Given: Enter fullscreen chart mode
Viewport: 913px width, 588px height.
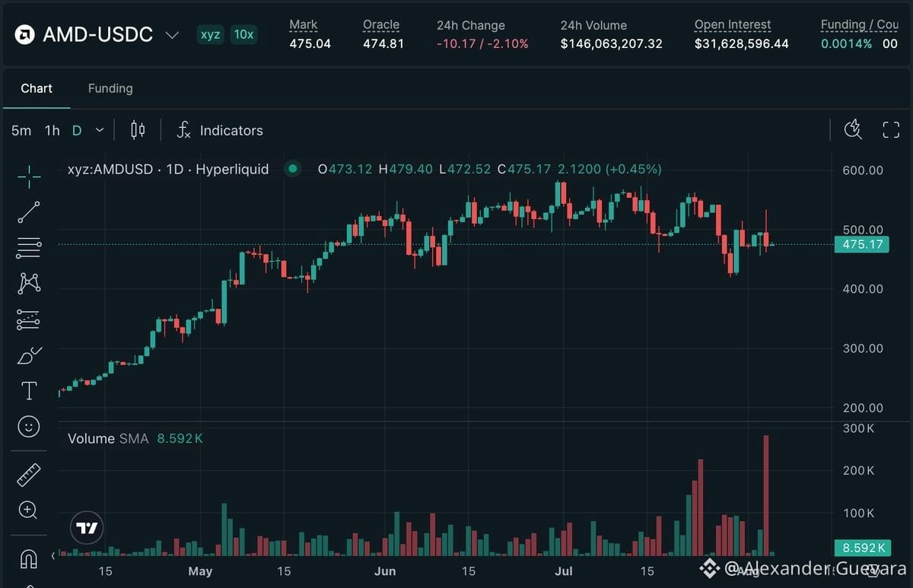Looking at the screenshot, I should click(x=891, y=129).
